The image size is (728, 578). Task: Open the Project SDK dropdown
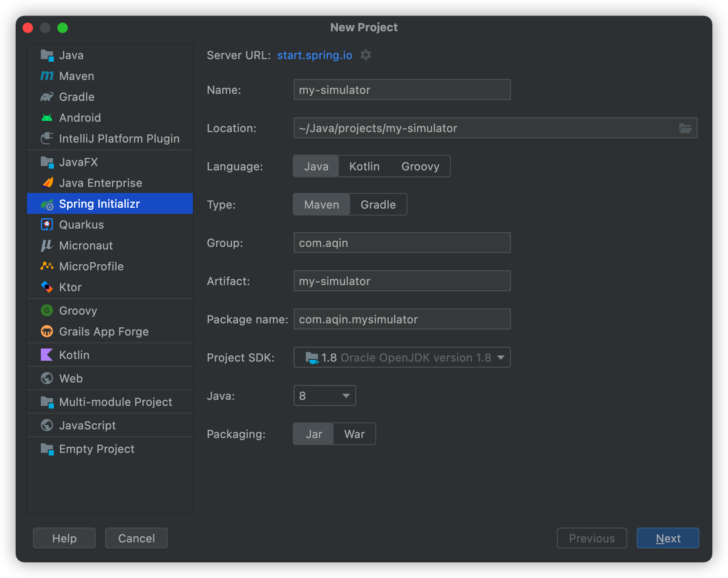[402, 358]
